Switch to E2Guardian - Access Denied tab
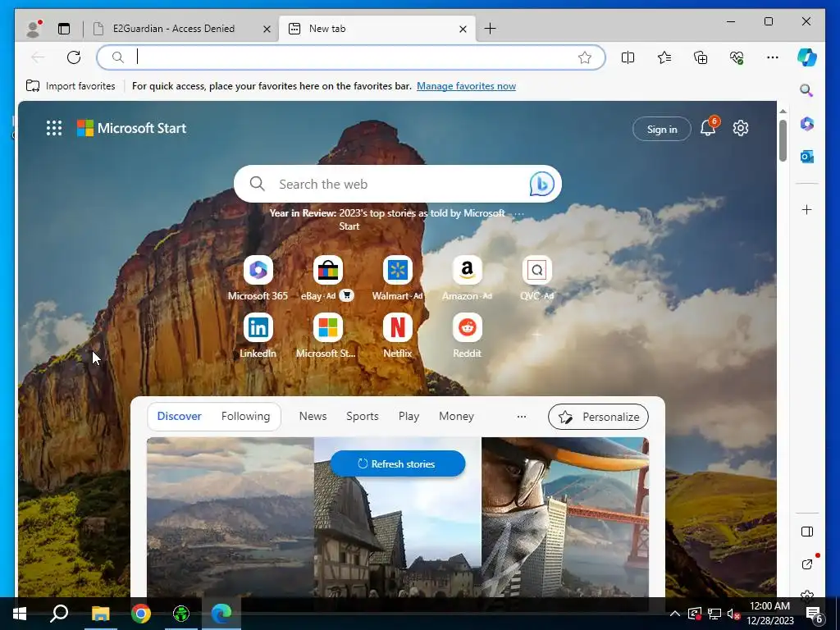Image resolution: width=840 pixels, height=630 pixels. [174, 29]
